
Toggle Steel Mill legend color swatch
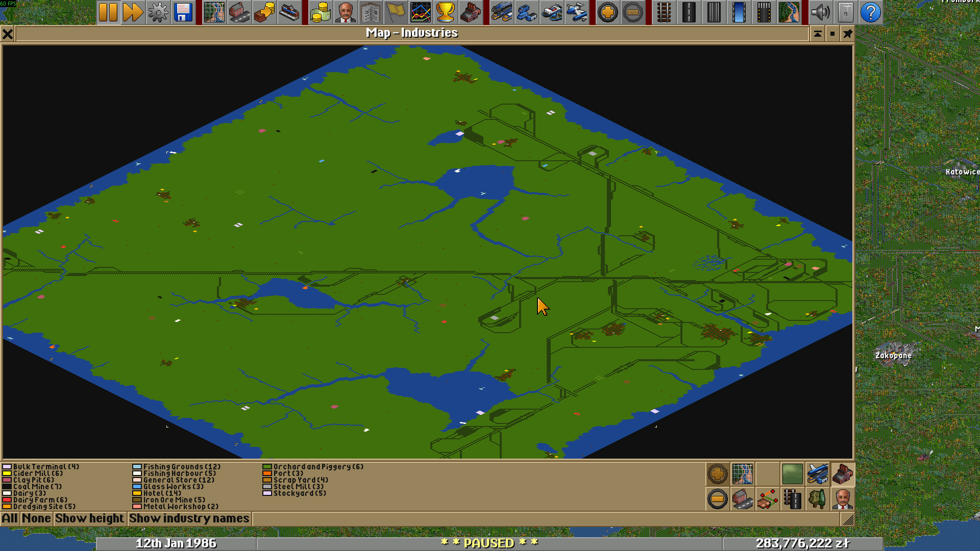pyautogui.click(x=267, y=487)
